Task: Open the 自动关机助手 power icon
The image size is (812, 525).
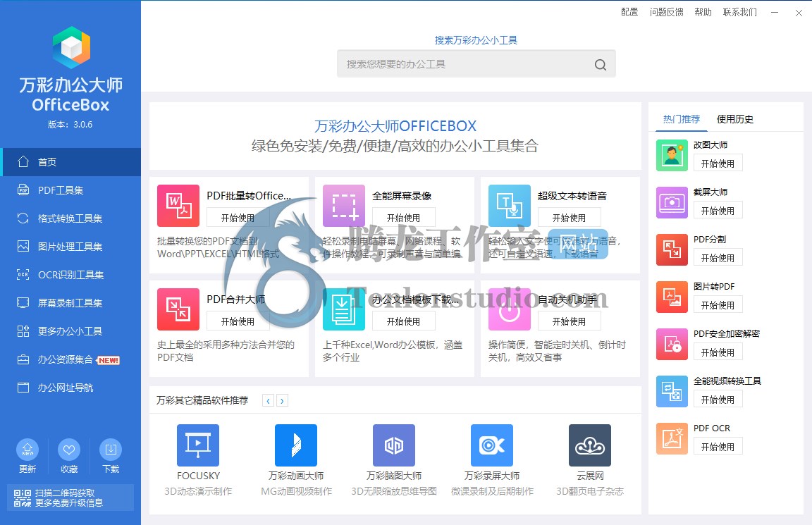Action: [510, 309]
